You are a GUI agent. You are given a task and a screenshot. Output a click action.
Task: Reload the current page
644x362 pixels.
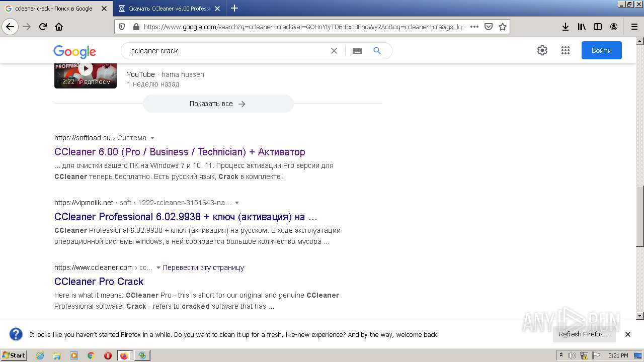point(43,27)
